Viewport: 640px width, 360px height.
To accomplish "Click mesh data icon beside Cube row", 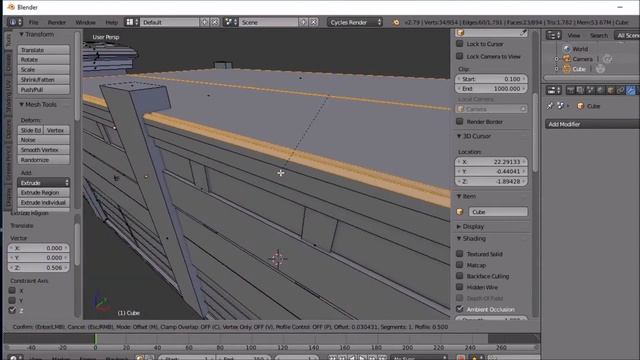I will coord(600,69).
